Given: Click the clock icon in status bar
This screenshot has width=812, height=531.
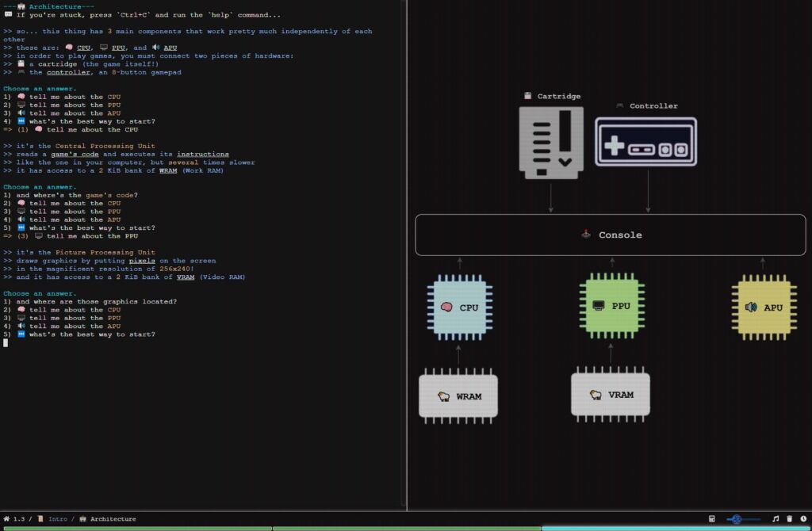Looking at the screenshot, I should point(802,519).
